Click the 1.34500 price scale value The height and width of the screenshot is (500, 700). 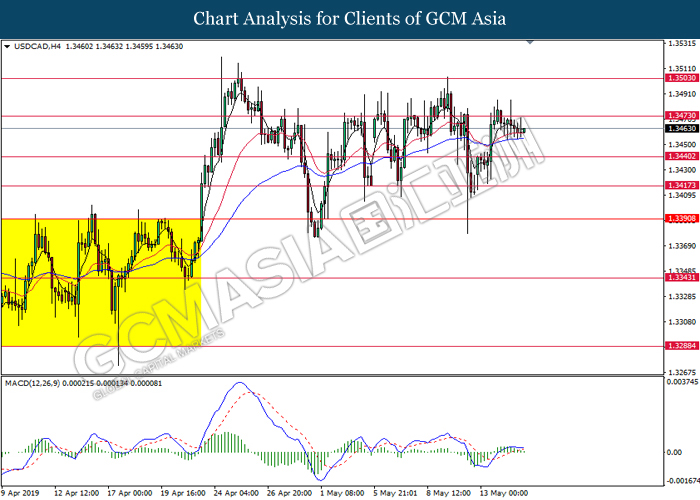pos(682,145)
